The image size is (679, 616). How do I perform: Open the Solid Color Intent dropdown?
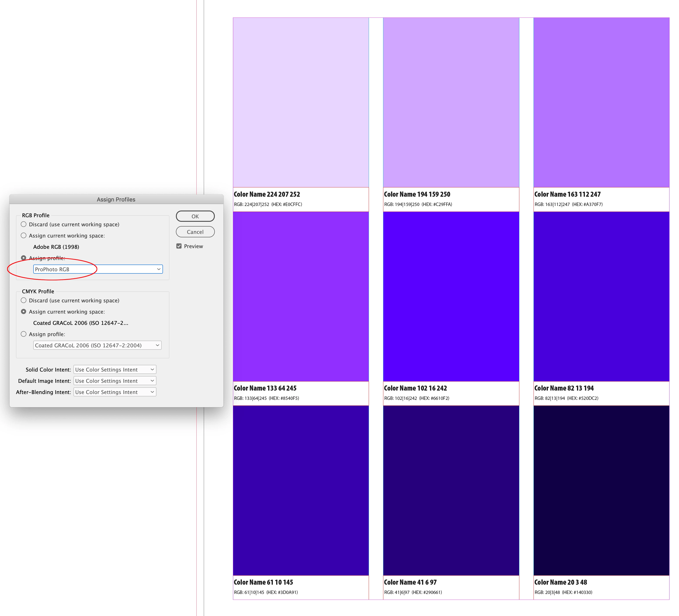pos(115,369)
